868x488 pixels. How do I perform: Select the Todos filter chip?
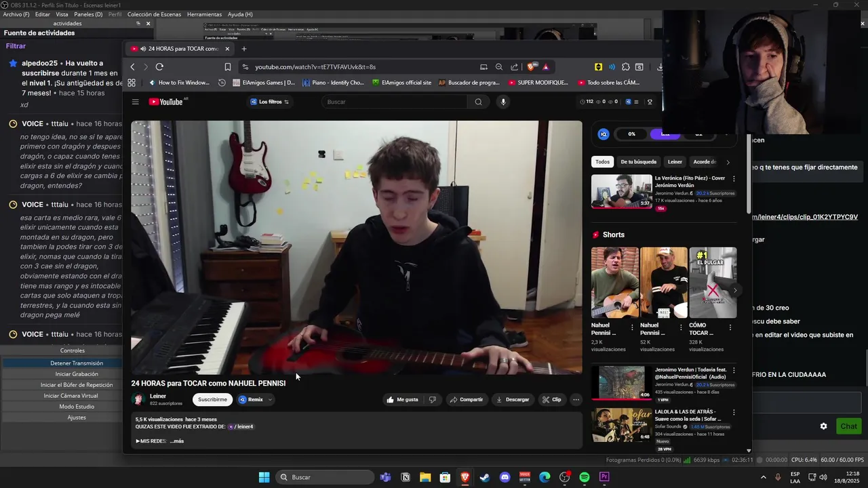coord(602,162)
